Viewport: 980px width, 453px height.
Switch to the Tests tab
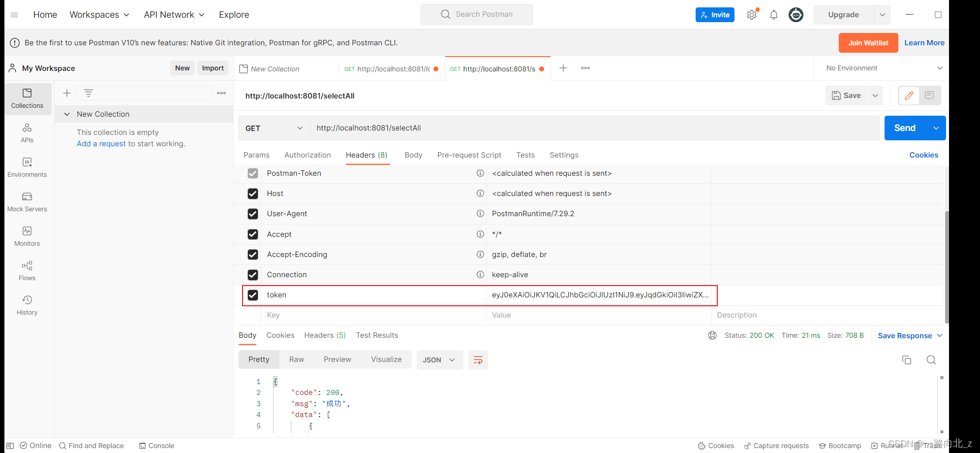click(525, 155)
